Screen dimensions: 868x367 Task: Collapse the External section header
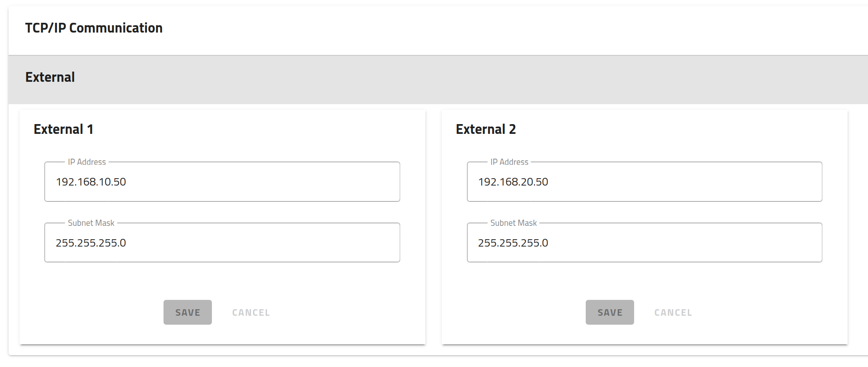click(50, 77)
